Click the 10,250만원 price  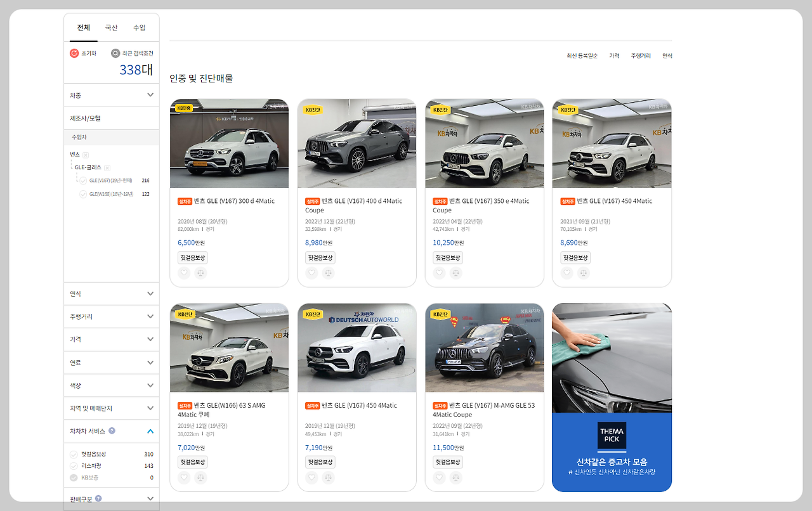448,242
